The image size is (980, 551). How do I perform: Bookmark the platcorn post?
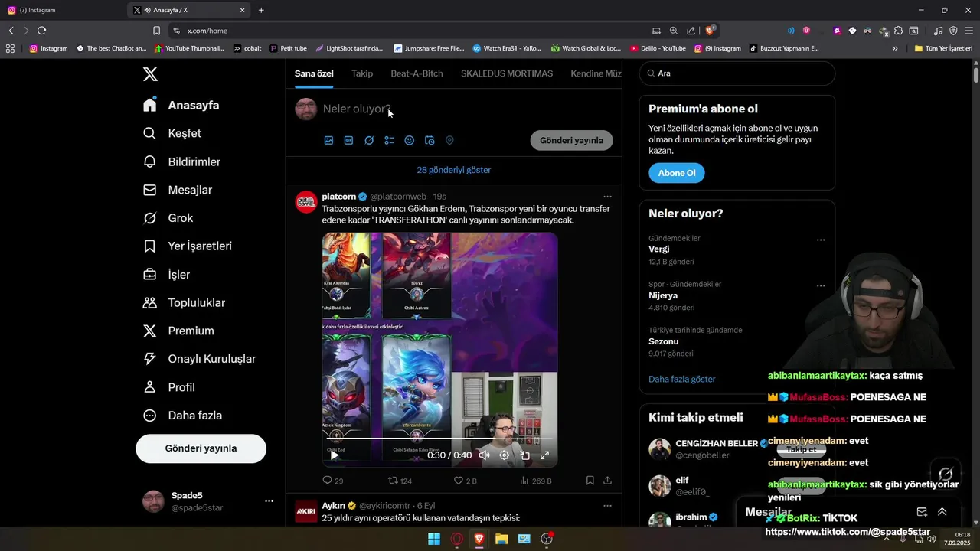click(x=590, y=481)
